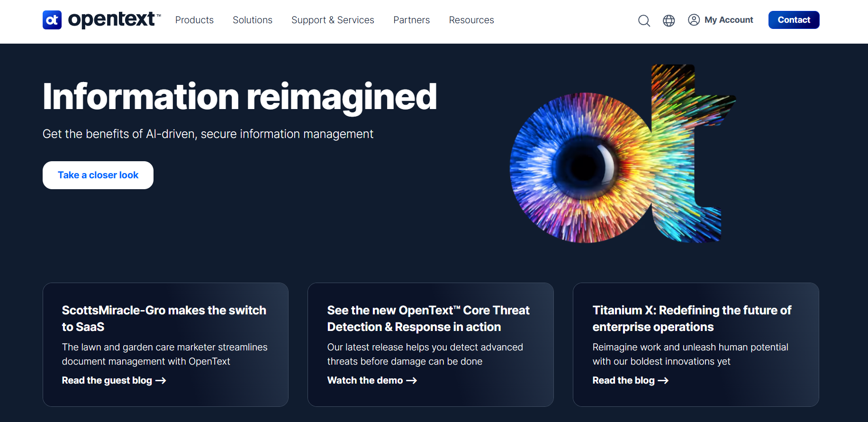868x422 pixels.
Task: Click the AI-driven secure information management subtitle
Action: pyautogui.click(x=208, y=134)
